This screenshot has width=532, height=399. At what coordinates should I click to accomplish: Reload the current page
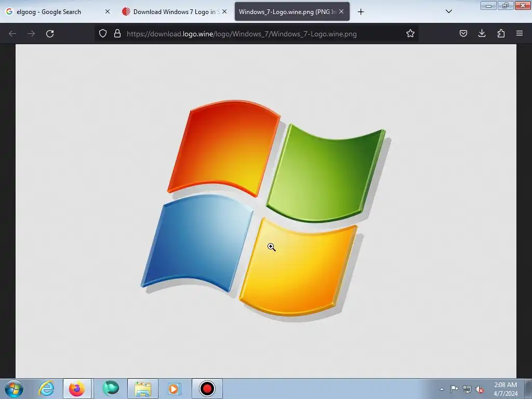coord(50,34)
